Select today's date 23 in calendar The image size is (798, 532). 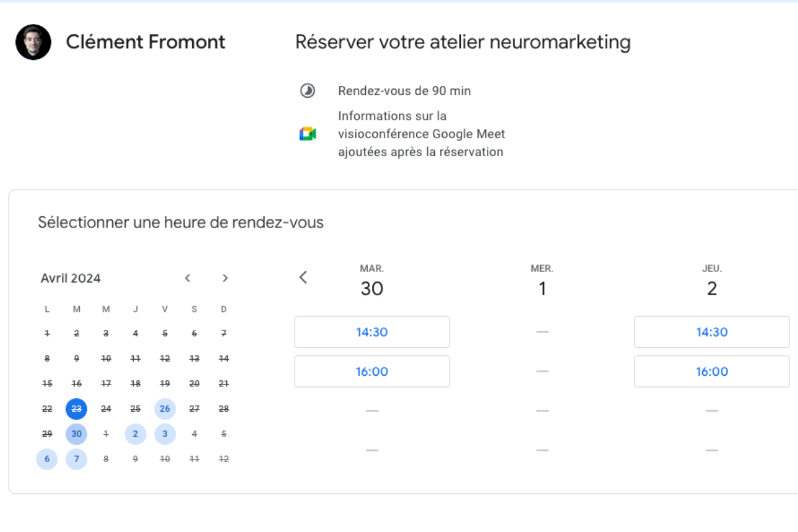coord(76,409)
